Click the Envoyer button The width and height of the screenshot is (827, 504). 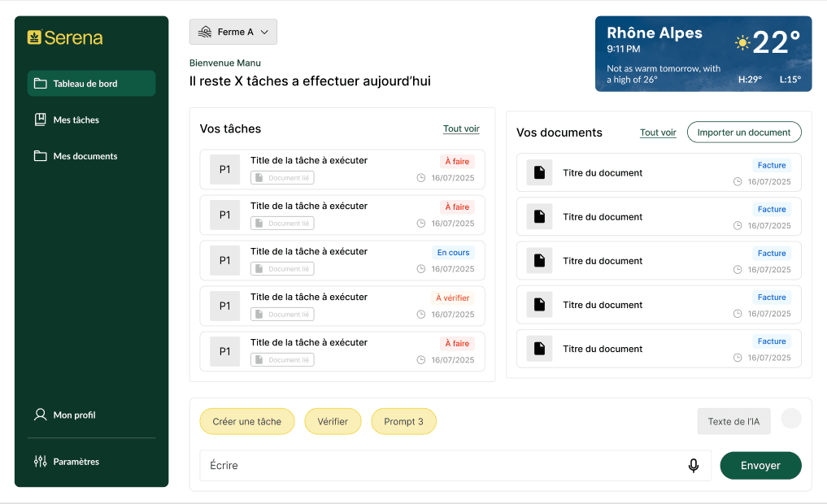tap(760, 466)
